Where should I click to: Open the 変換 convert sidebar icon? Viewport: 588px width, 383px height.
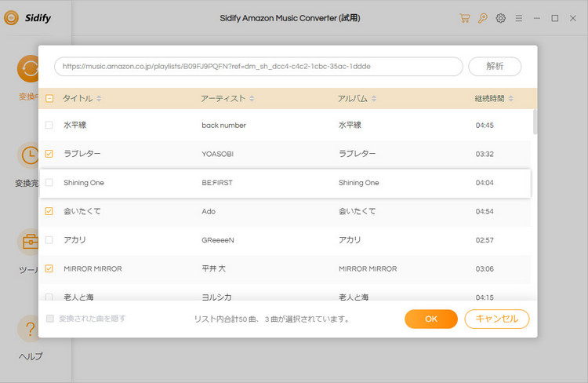pos(28,69)
